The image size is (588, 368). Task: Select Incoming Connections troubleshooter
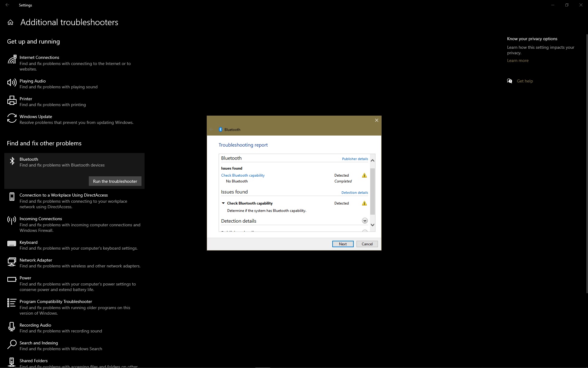coord(74,224)
